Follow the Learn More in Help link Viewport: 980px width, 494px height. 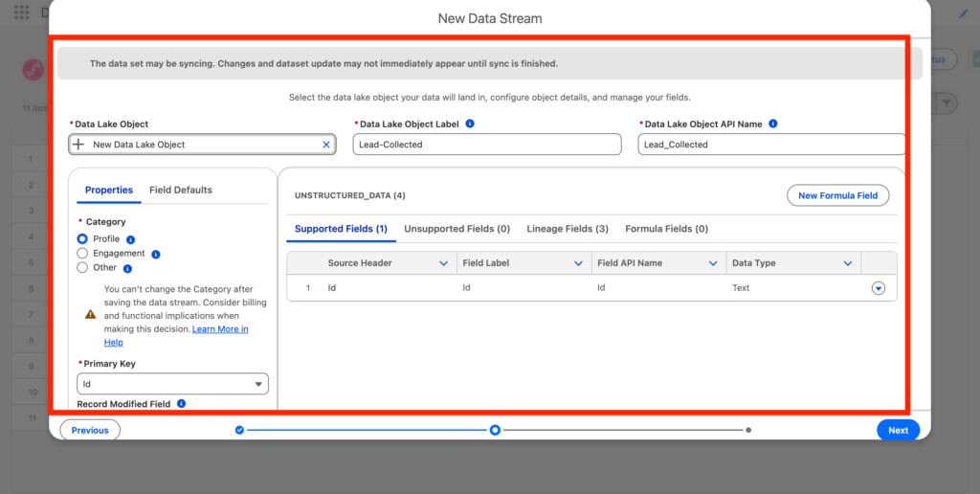coord(220,329)
